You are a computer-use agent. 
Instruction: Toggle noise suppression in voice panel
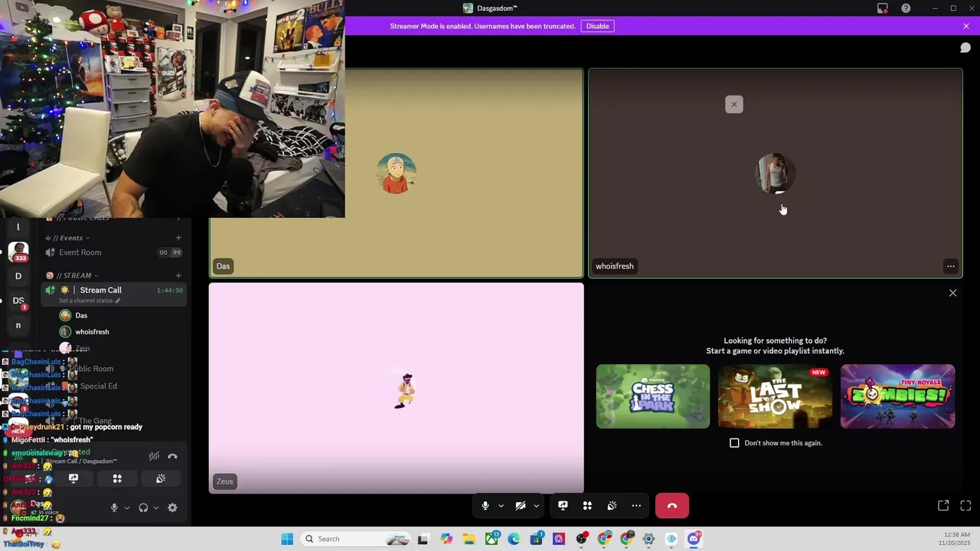click(x=154, y=456)
